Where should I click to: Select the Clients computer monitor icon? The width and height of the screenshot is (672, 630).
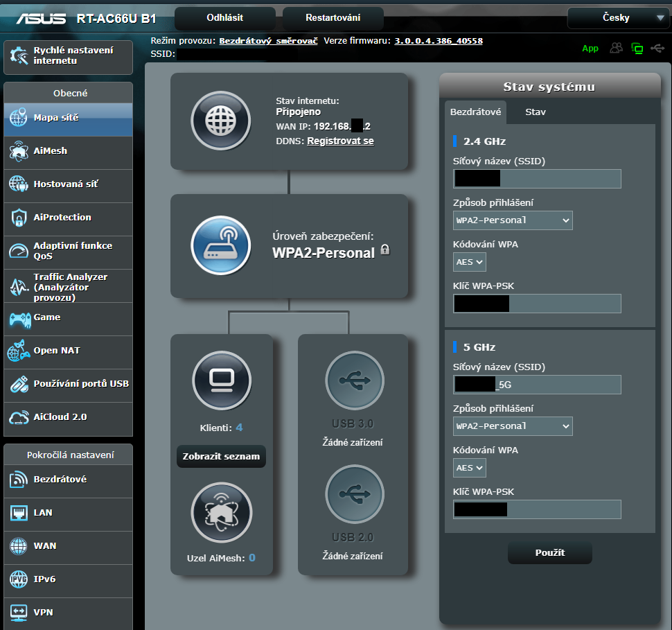pyautogui.click(x=220, y=380)
